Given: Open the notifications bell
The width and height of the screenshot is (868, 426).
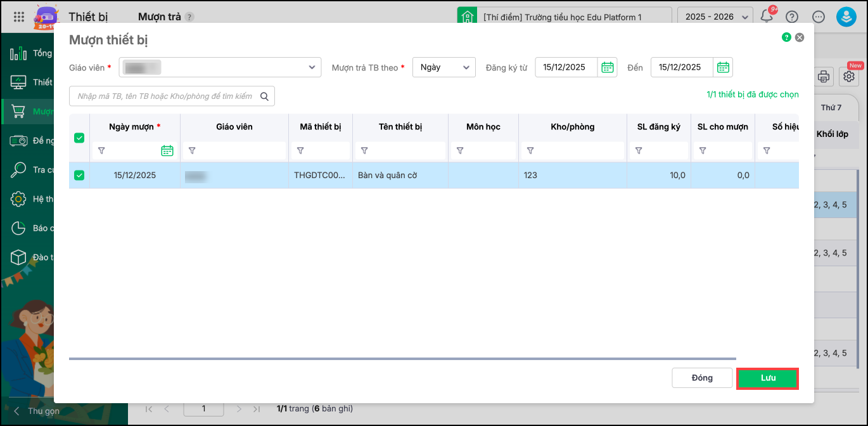Looking at the screenshot, I should pos(767,16).
